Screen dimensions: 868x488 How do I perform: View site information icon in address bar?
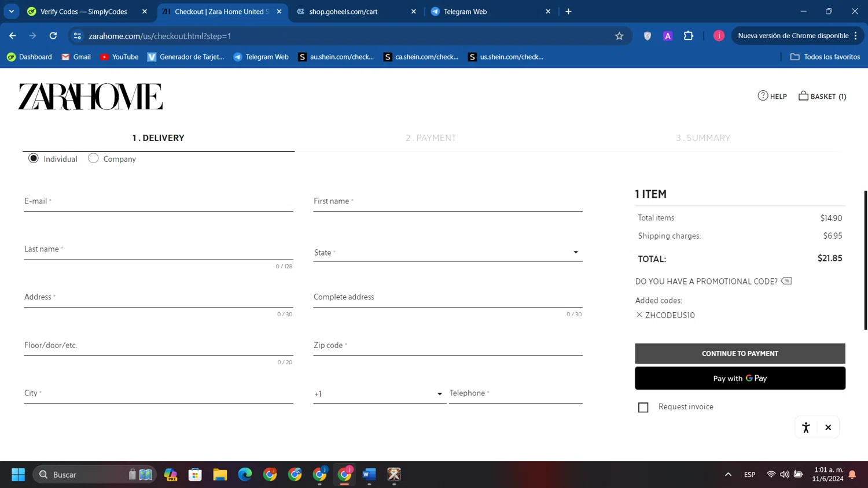[78, 36]
